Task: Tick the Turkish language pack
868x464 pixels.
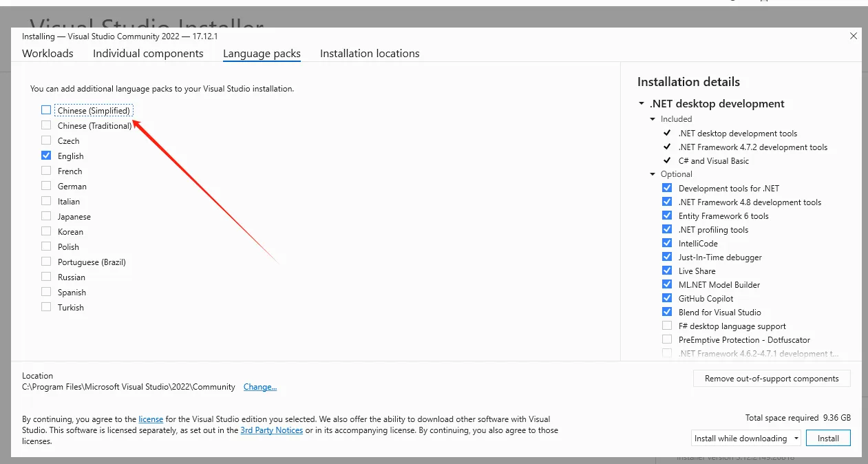Action: click(x=46, y=307)
